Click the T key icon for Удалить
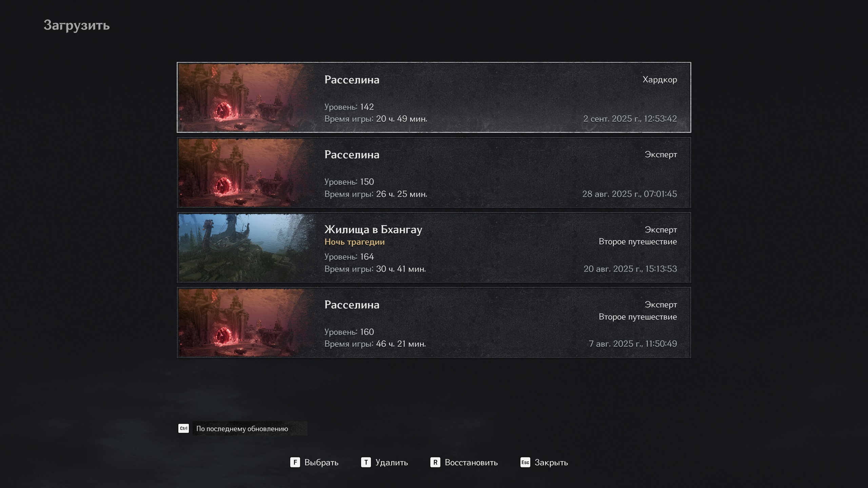 pyautogui.click(x=366, y=462)
